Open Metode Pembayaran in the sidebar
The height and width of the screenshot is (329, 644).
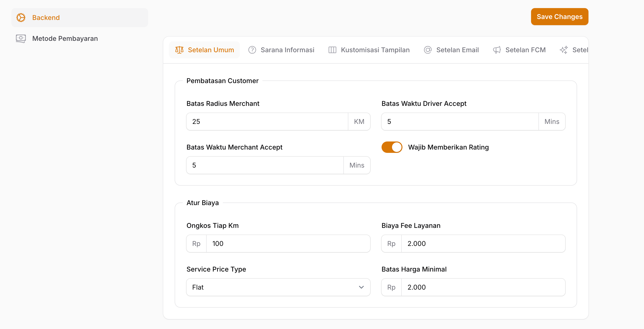[65, 38]
